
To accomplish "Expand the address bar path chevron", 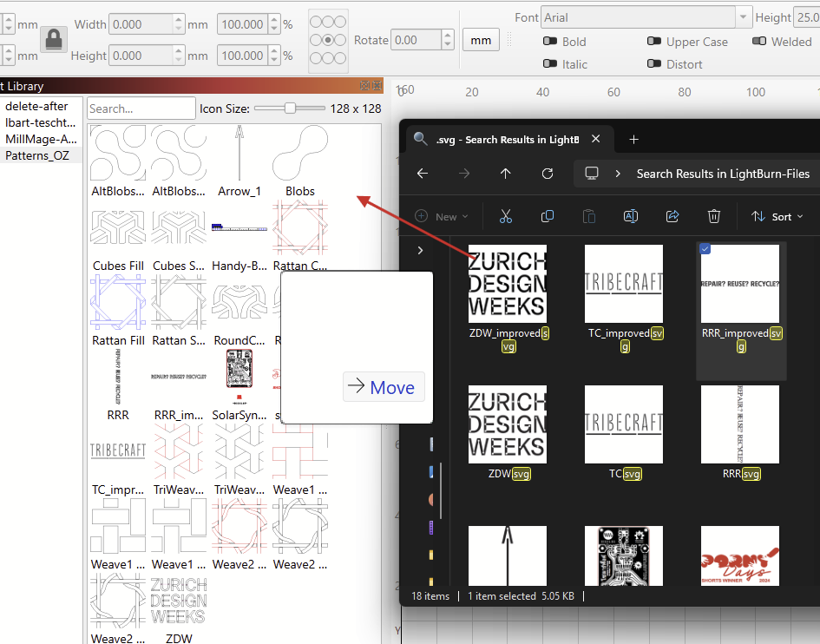I will click(x=618, y=174).
